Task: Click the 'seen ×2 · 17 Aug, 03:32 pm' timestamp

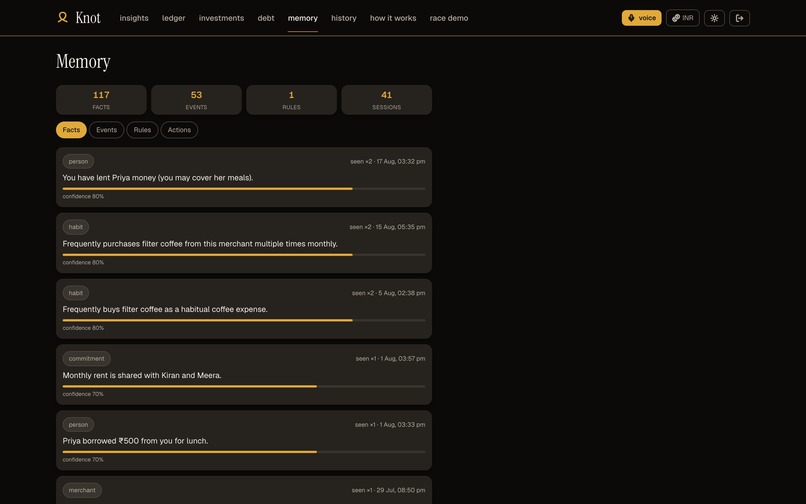Action: point(388,161)
